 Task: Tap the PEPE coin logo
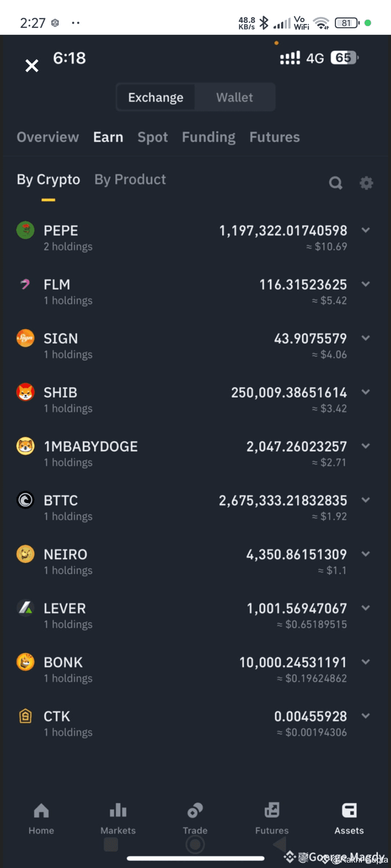25,230
